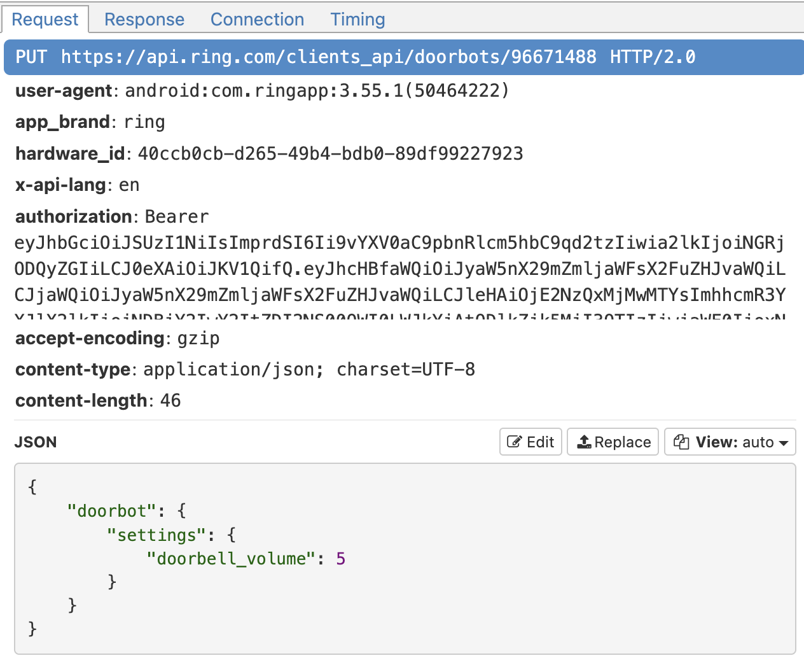Select the PUT request URL line
804x672 pixels.
(x=404, y=57)
